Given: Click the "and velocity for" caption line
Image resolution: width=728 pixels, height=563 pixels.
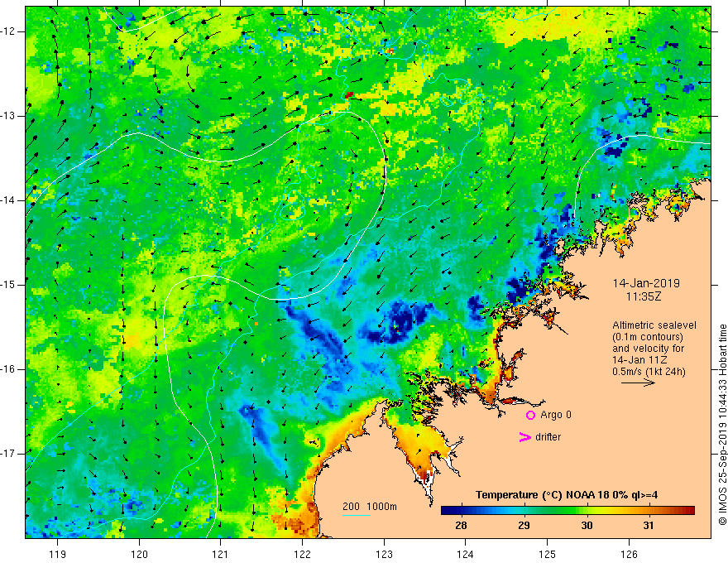Looking at the screenshot, I should [648, 349].
